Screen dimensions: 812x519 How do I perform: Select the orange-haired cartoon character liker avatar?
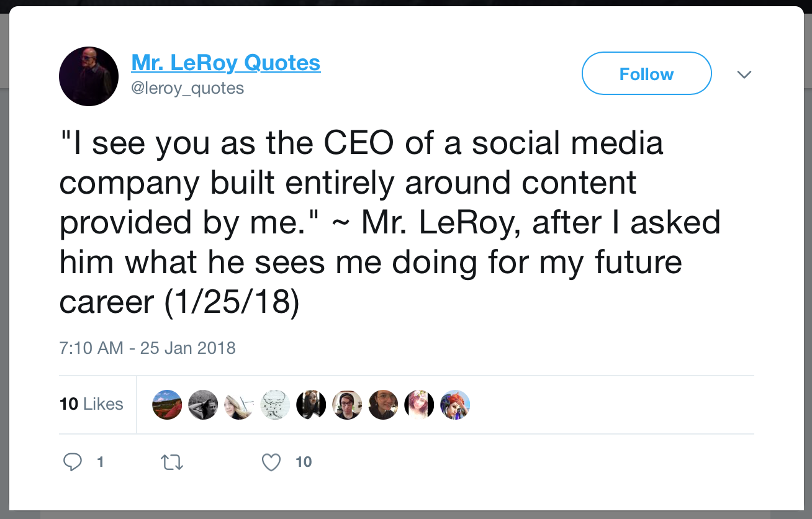click(455, 405)
